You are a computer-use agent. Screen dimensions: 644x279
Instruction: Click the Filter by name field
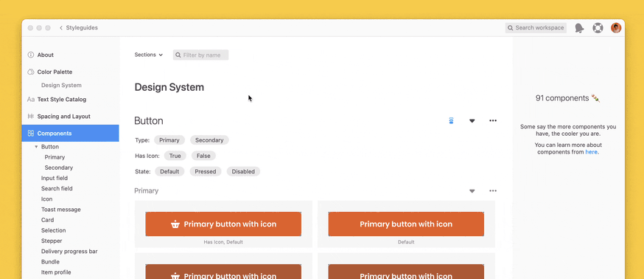point(201,55)
